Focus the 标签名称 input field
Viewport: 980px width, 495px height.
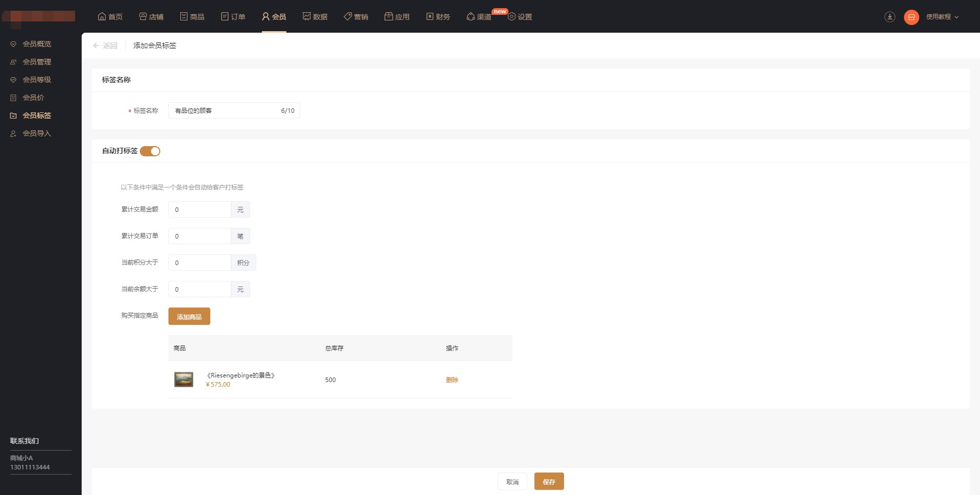click(x=234, y=110)
